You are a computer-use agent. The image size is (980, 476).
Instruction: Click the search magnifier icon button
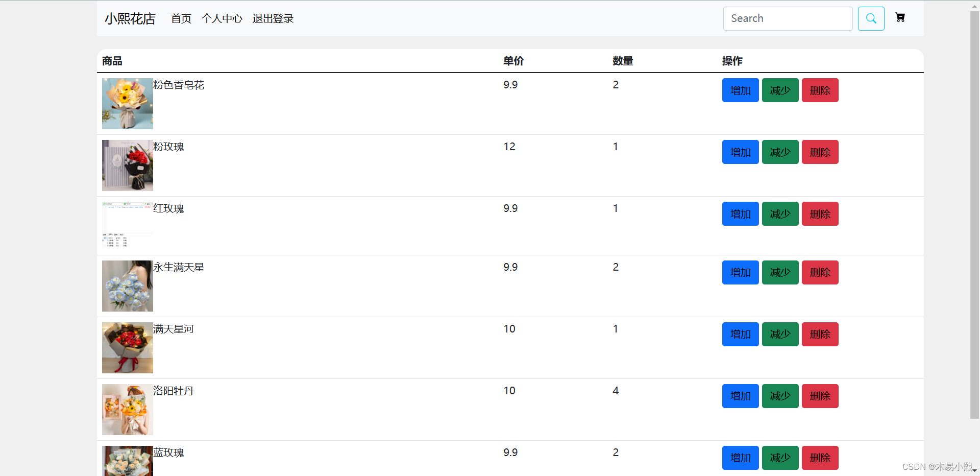pos(871,18)
